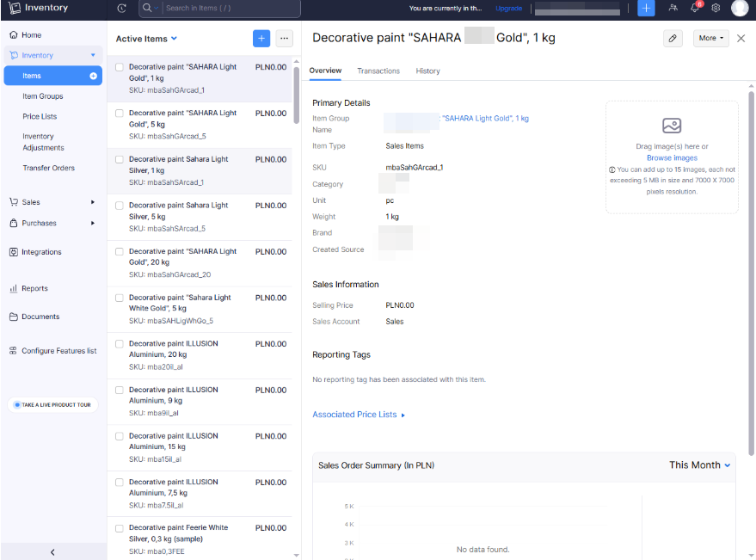Select checkbox for ILLUSION Aluminium, 20 kg
This screenshot has height=560, width=756.
coord(120,343)
